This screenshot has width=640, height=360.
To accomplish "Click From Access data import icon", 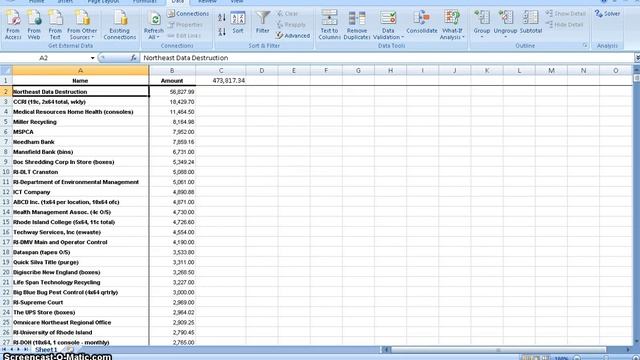I will pyautogui.click(x=13, y=24).
